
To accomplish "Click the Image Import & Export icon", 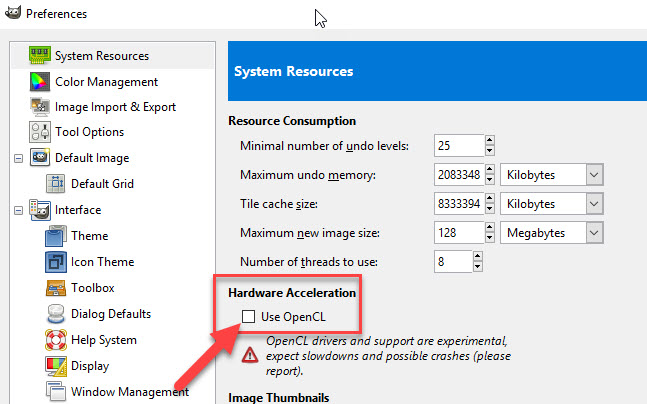I will [39, 107].
